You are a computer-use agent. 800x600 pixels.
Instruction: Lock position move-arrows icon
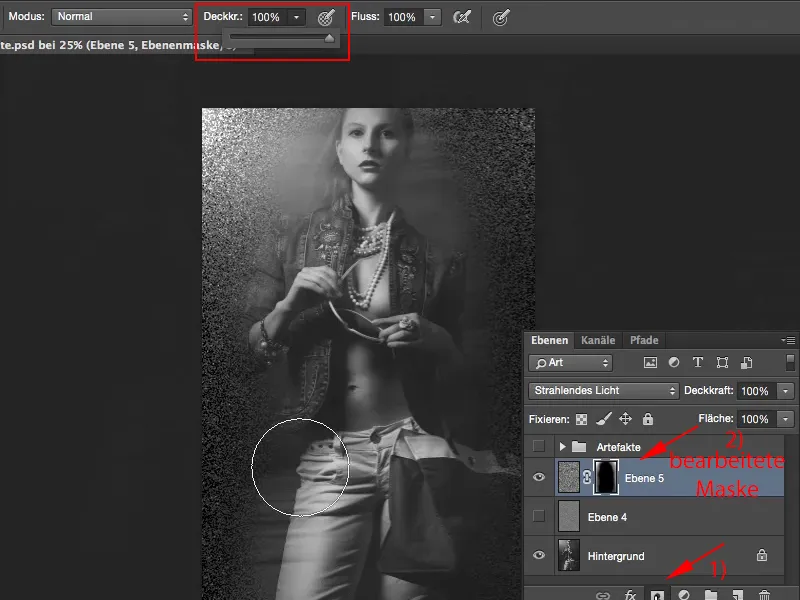tap(626, 419)
